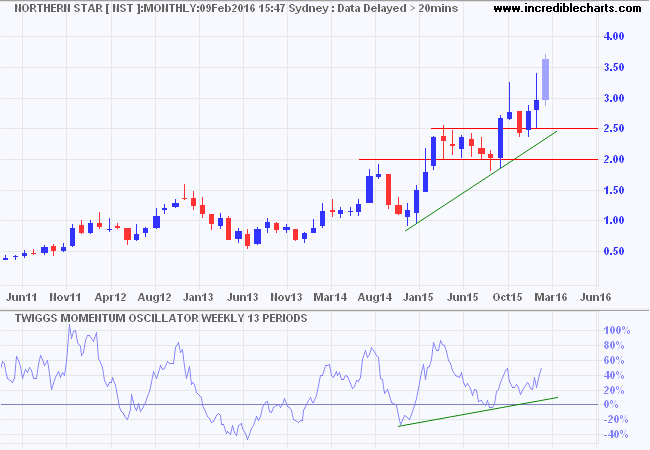Click the Nov13 date axis label
Screen dimensions: 650x450
(286, 297)
